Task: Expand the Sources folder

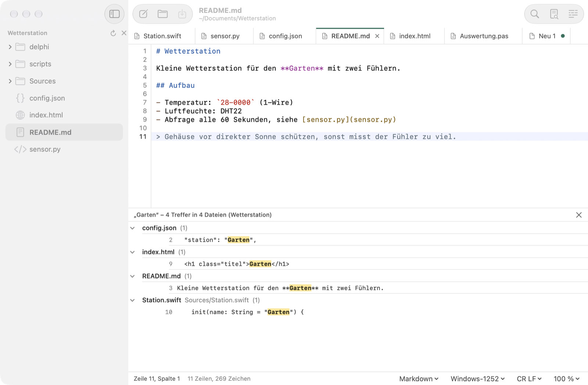Action: coord(10,81)
